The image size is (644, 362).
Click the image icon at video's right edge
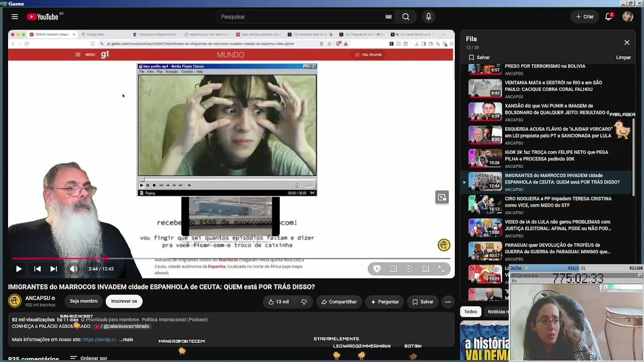point(442,197)
